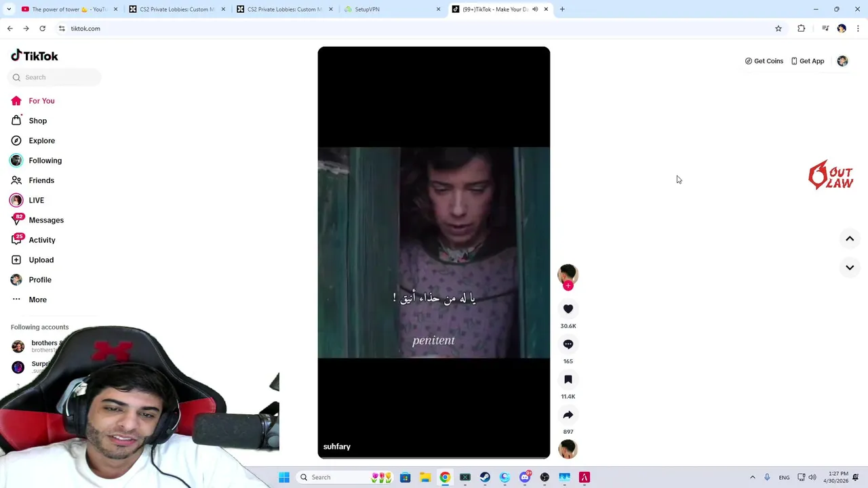Like the video with the heart icon
Viewport: 868px width, 488px height.
pyautogui.click(x=568, y=309)
